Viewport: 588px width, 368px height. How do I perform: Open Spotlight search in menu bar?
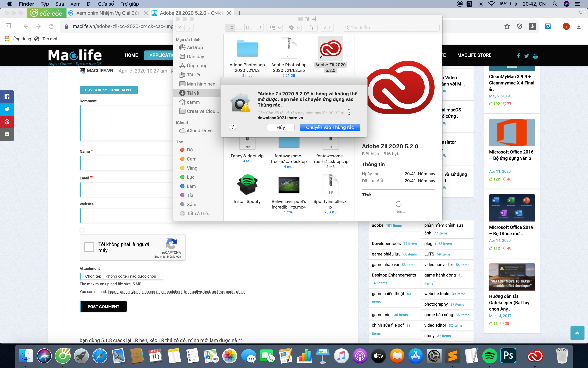[x=555, y=4]
